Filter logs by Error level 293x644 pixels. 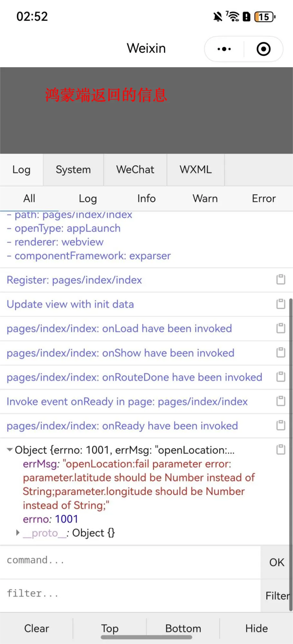pyautogui.click(x=264, y=199)
